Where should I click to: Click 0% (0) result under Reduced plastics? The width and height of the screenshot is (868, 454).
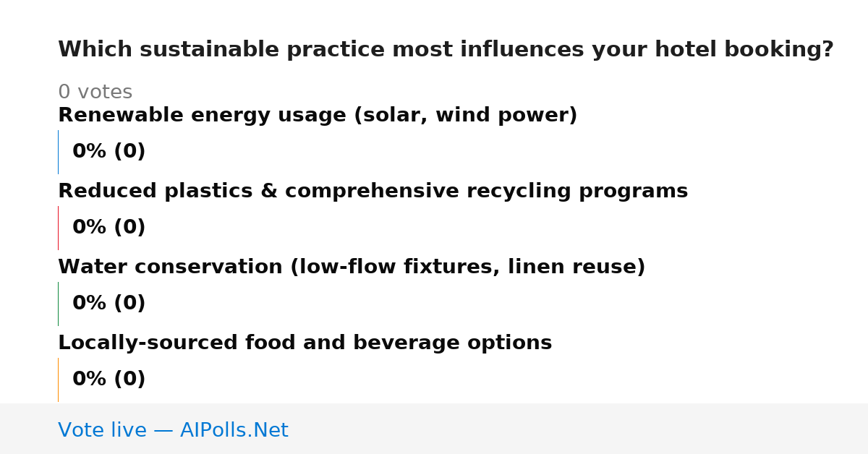pos(109,228)
